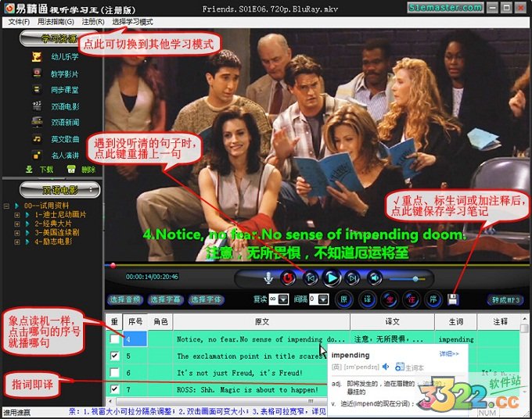This screenshot has width=532, height=419.
Task: Replay previous sentence with the back button
Action: tap(311, 278)
